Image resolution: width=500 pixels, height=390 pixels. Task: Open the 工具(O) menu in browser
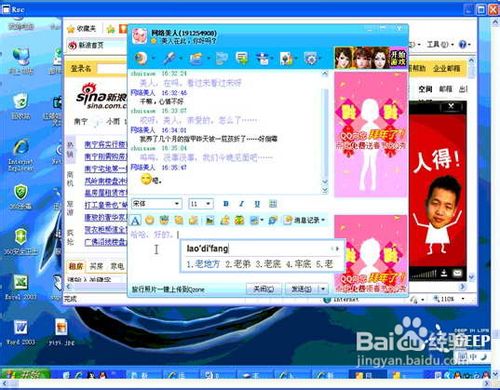click(x=440, y=44)
